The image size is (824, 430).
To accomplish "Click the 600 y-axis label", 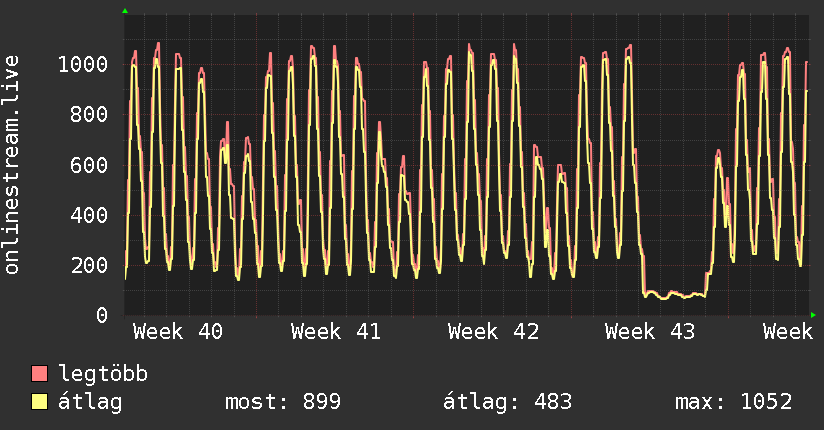I will (89, 165).
